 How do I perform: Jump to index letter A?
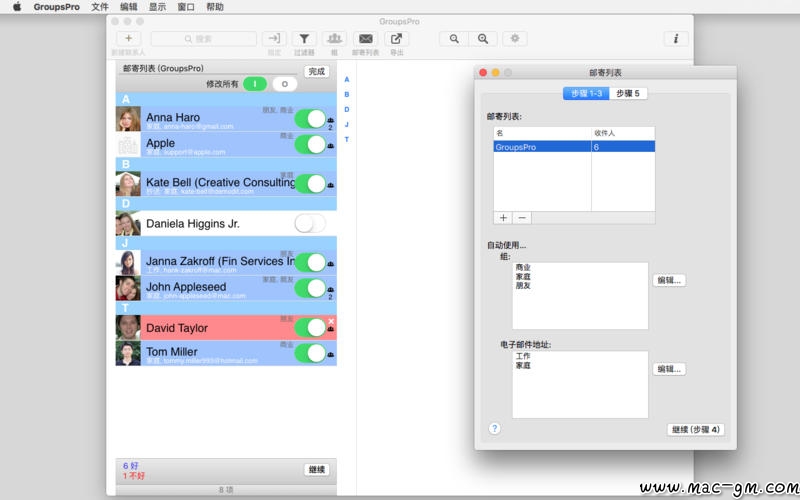coord(346,80)
